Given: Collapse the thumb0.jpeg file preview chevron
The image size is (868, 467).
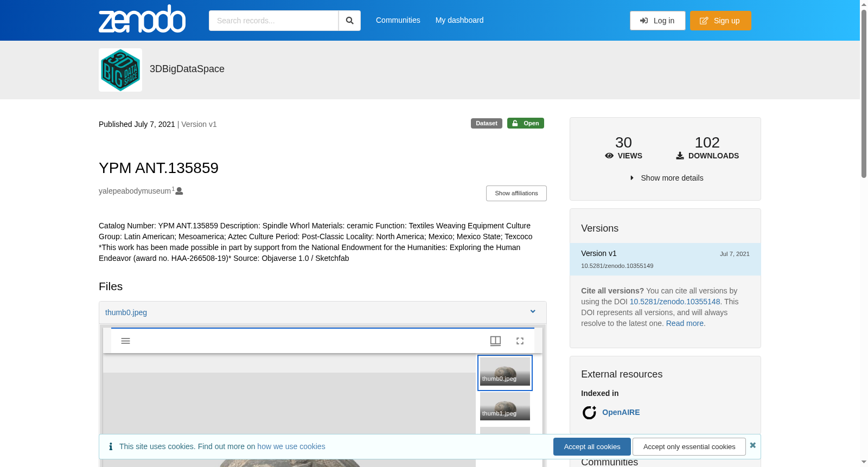Looking at the screenshot, I should click(533, 311).
